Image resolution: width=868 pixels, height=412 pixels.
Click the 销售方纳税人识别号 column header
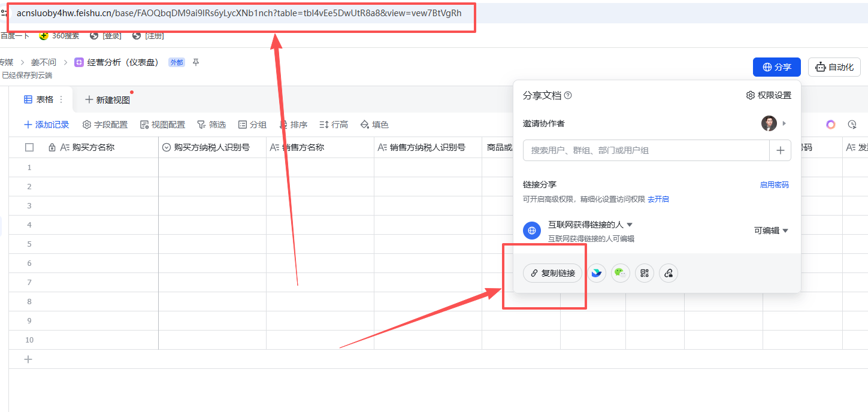click(x=428, y=147)
